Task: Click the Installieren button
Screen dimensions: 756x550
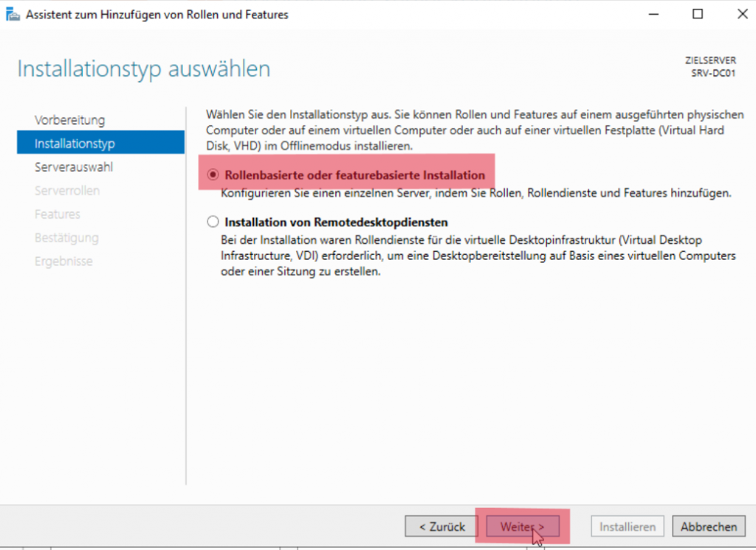Action: point(627,526)
